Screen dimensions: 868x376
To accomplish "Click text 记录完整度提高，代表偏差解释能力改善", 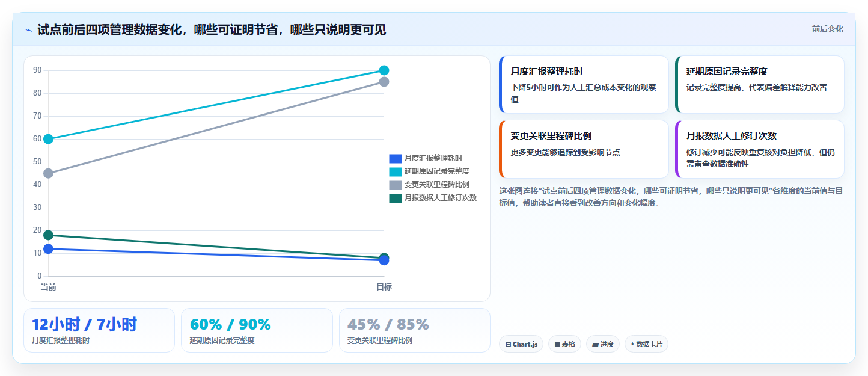I will coord(757,87).
